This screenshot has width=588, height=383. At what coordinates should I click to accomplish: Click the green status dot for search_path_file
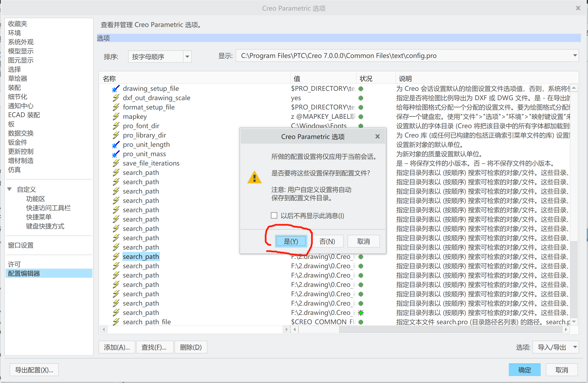click(361, 322)
